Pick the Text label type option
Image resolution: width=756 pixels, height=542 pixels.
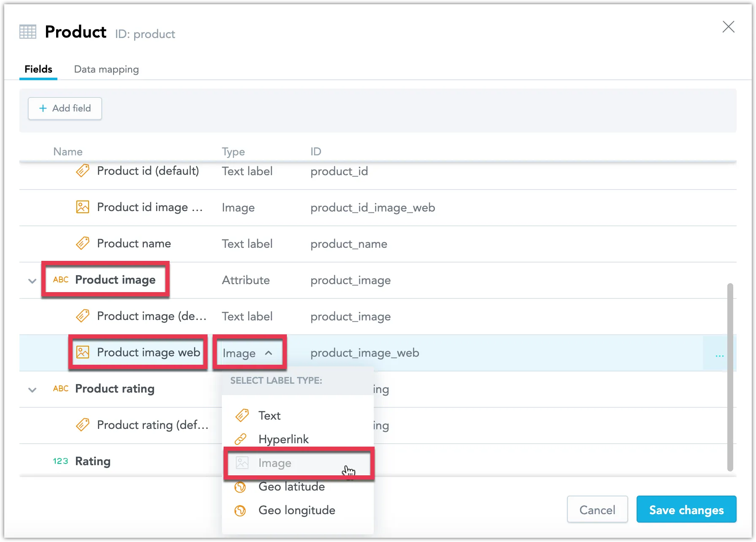tap(269, 416)
